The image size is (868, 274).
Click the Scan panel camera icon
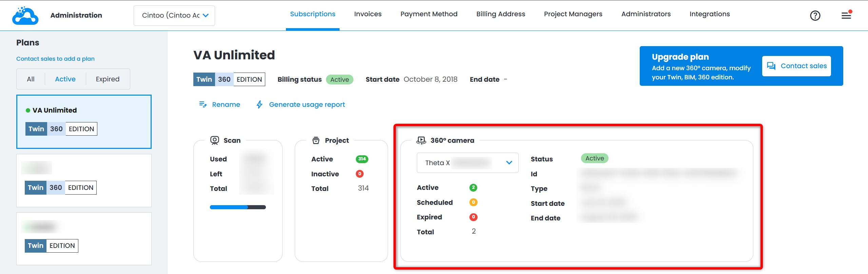(214, 140)
